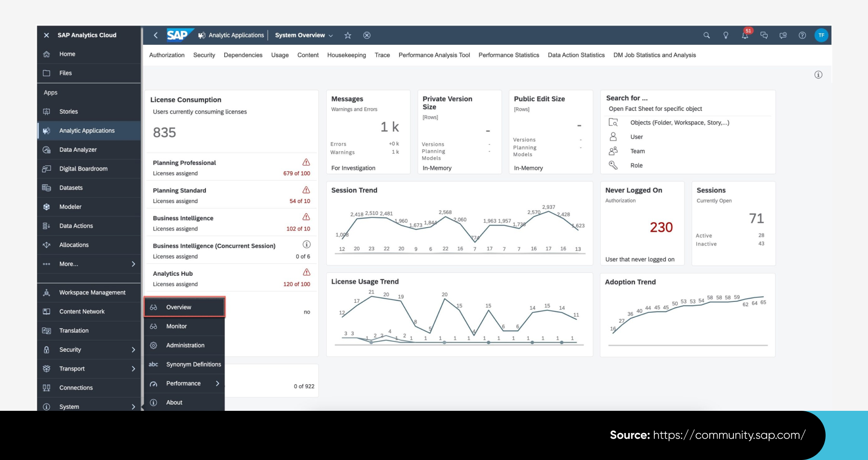The height and width of the screenshot is (460, 868).
Task: Click the lightbulb assistance icon
Action: 725,35
